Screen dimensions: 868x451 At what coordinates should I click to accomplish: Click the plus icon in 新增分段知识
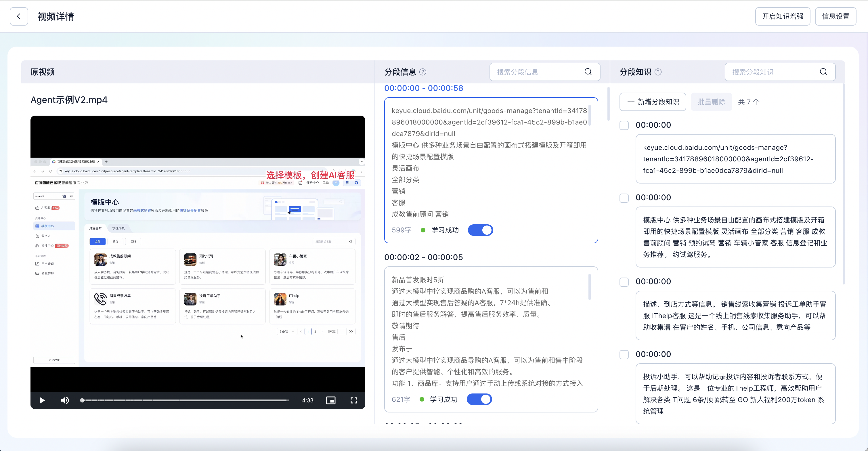tap(631, 102)
